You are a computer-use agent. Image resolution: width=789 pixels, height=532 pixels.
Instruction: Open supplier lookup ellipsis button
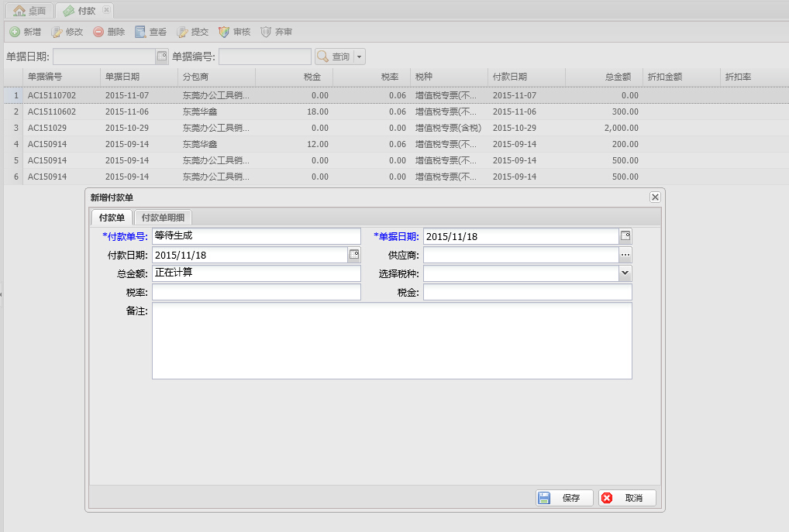(x=625, y=255)
